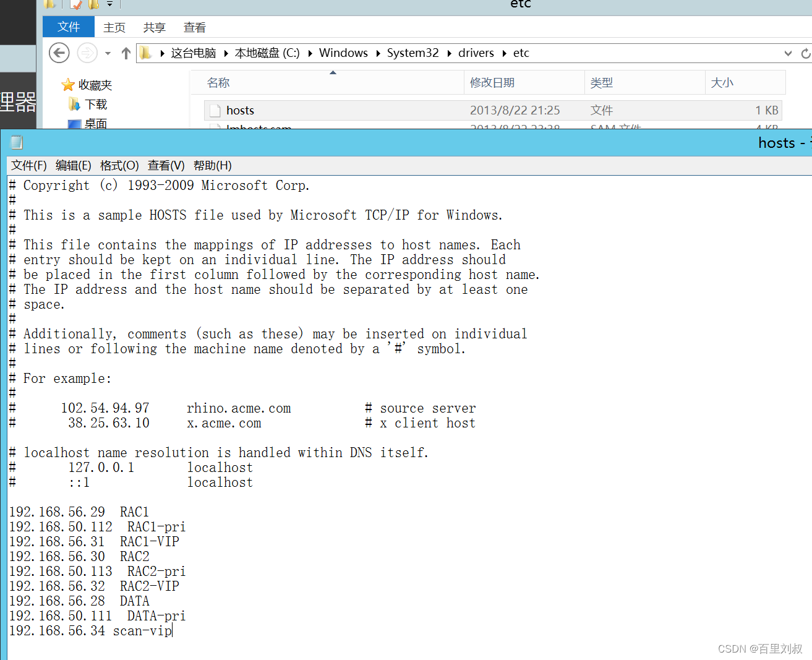Click the rhino.acme.com example text
This screenshot has height=660, width=812.
239,408
